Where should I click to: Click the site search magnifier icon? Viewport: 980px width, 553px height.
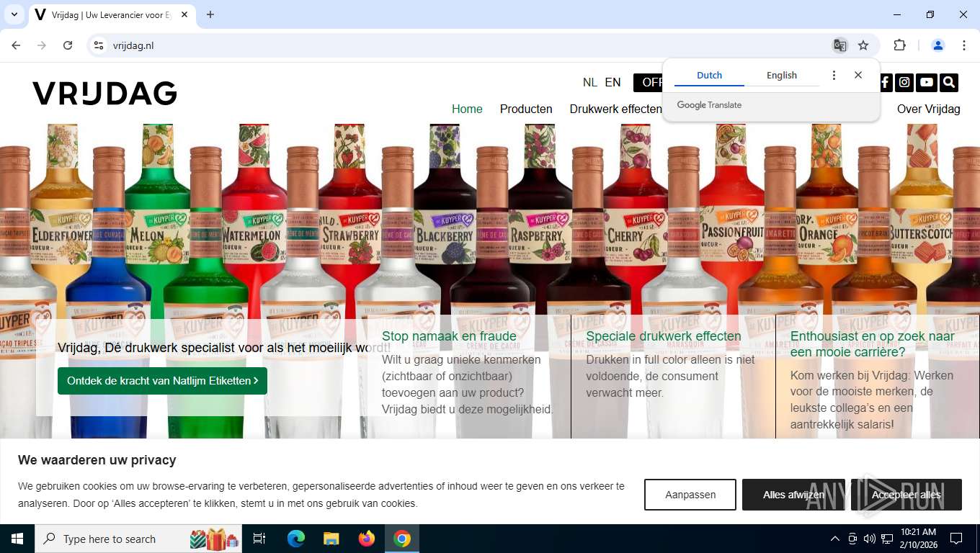949,82
